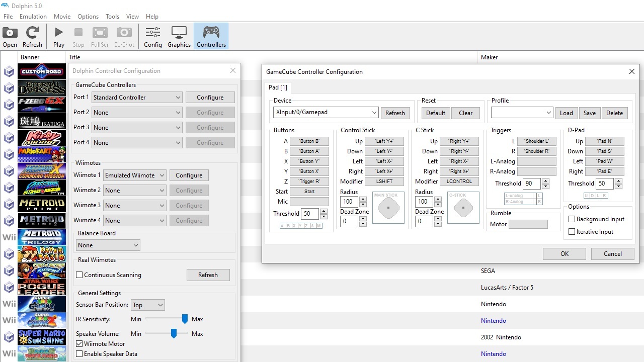Click the Open toolbar icon
This screenshot has width=644, height=362.
(10, 37)
